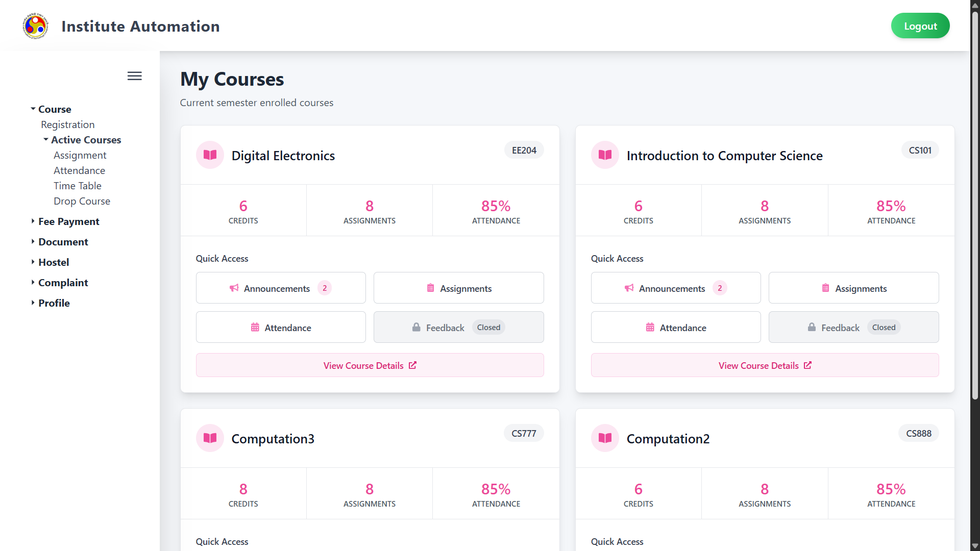980x551 pixels.
Task: Expand the Document section arrow
Action: point(33,241)
